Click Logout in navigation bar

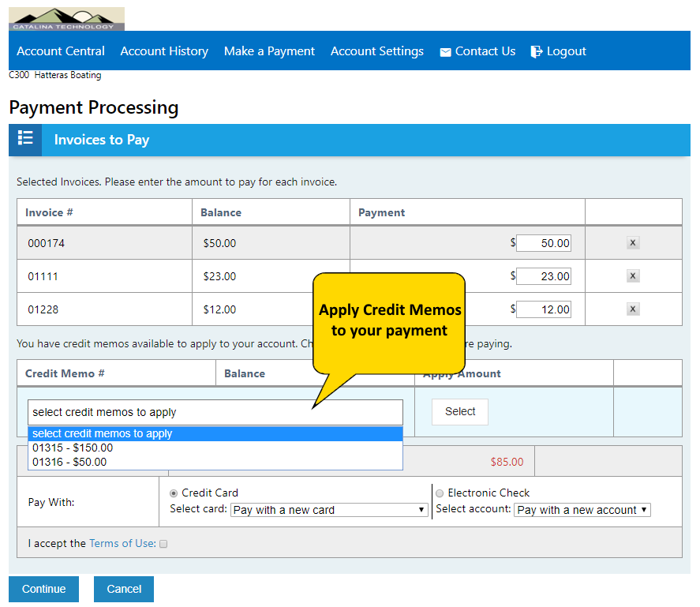pos(566,51)
